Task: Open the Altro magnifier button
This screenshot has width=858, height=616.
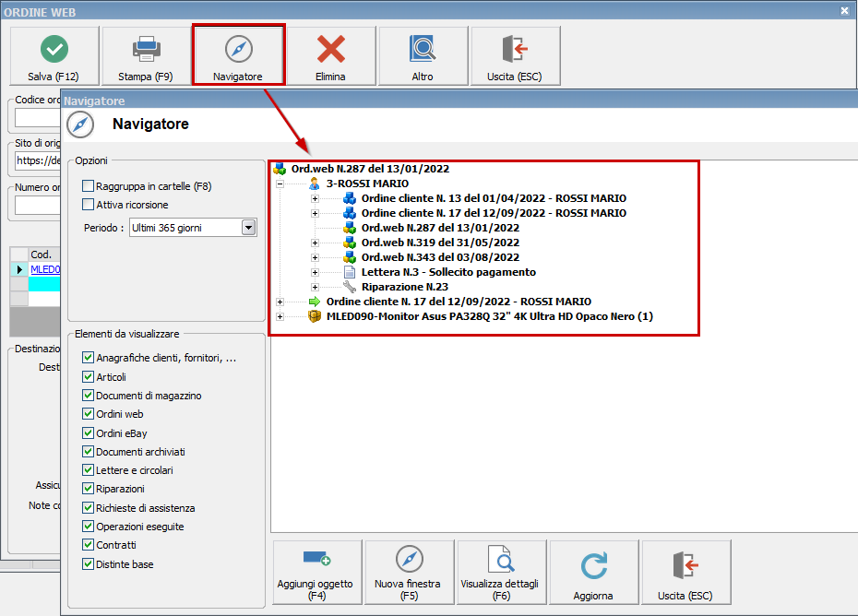Action: pos(423,56)
